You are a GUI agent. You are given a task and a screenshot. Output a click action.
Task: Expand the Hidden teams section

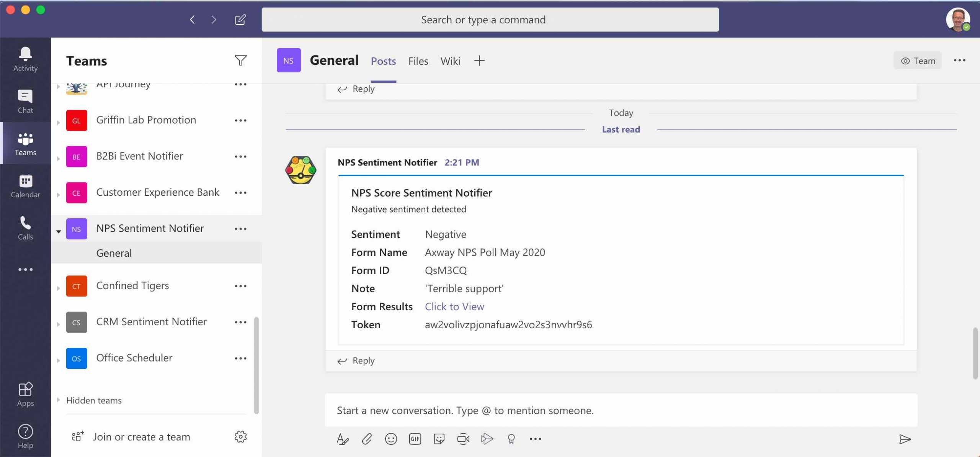point(59,400)
